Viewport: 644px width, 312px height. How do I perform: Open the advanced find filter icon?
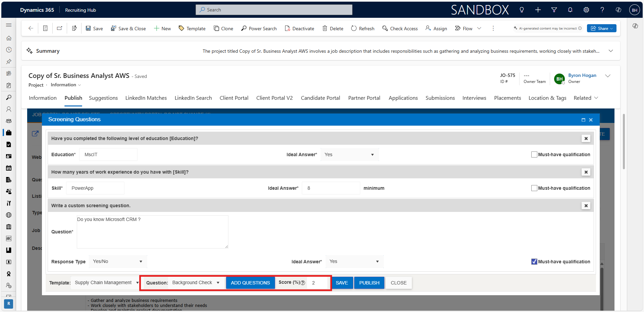tap(554, 10)
